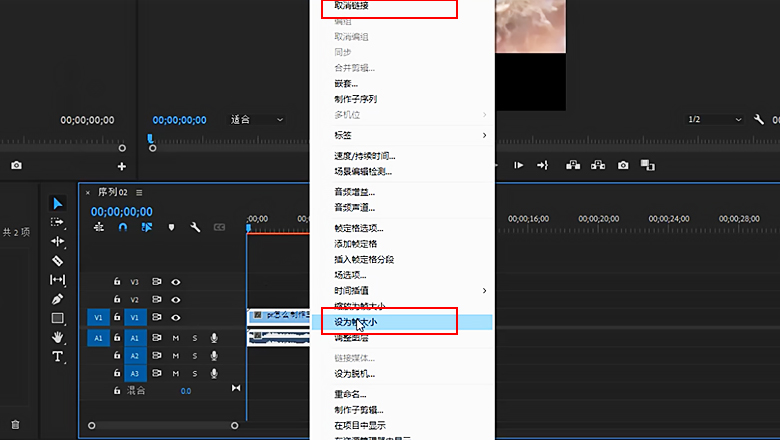
Task: Select the Slip tool
Action: click(x=57, y=280)
